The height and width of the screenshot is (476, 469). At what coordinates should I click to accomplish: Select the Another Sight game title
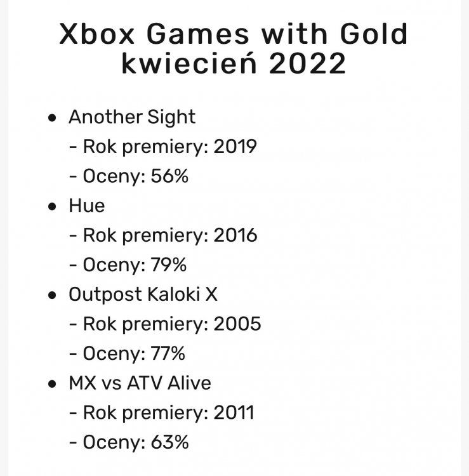point(132,117)
